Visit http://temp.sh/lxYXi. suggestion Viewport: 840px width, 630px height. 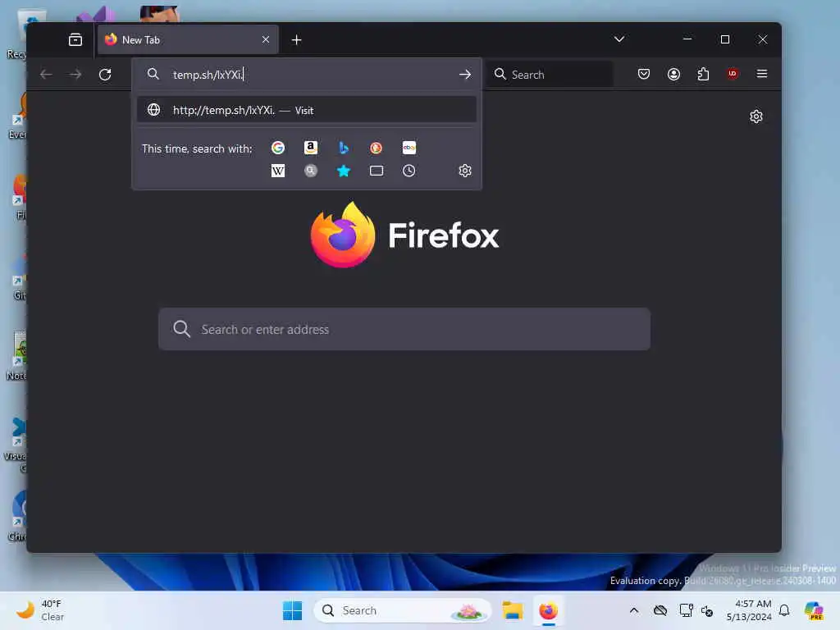click(x=307, y=110)
